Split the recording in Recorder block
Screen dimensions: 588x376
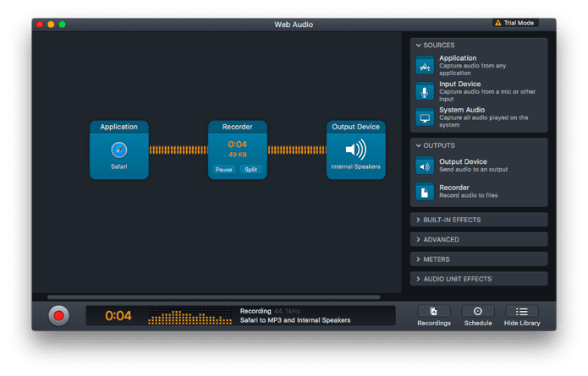tap(251, 169)
